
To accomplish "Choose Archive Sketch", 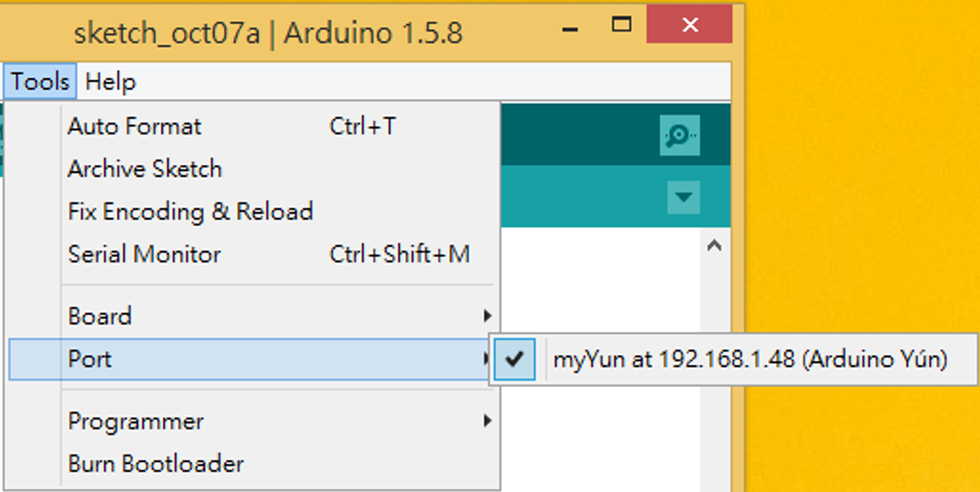I will tap(144, 168).
